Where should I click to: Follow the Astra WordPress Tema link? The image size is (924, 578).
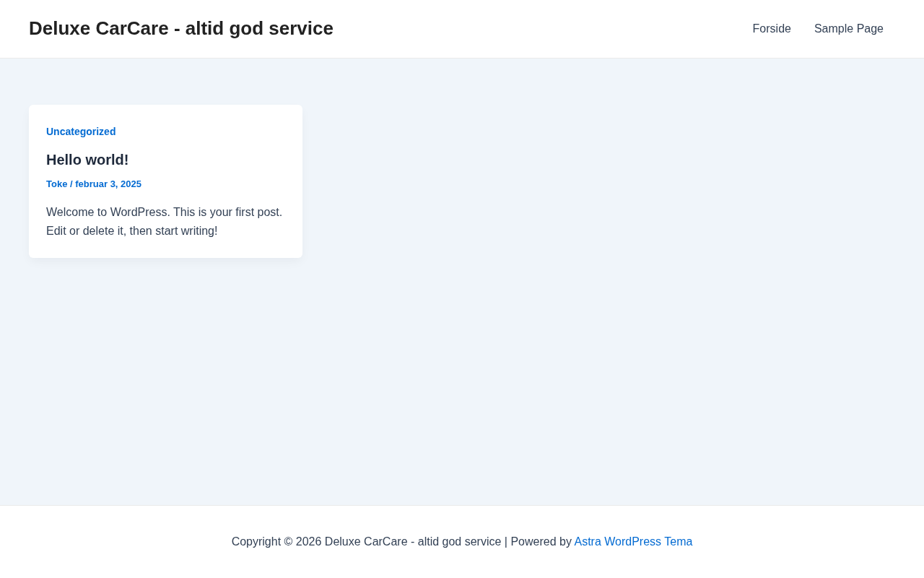click(633, 542)
